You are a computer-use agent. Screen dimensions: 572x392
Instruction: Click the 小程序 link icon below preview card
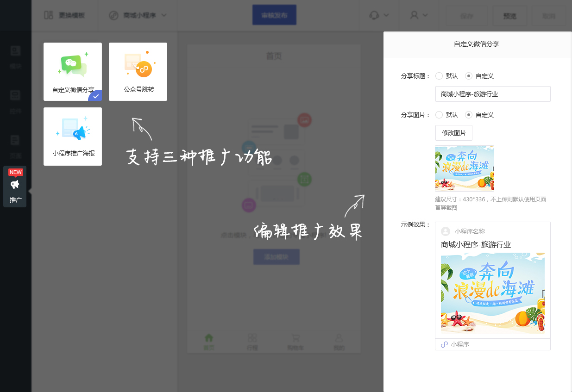pyautogui.click(x=445, y=344)
